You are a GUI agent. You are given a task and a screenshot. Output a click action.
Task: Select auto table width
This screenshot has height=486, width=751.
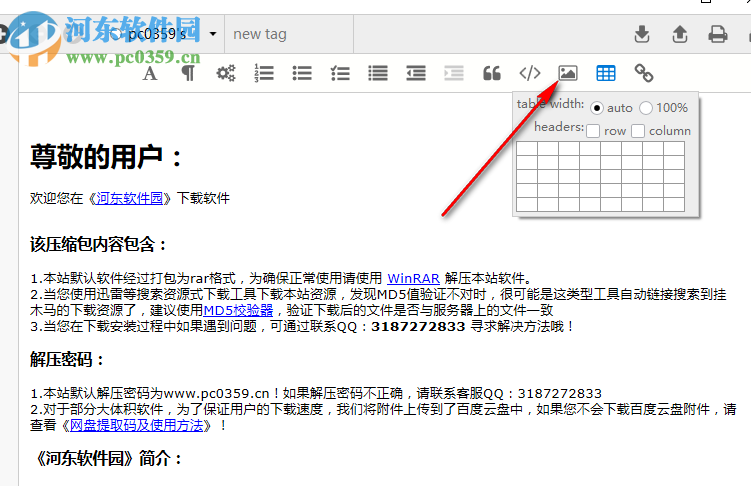(x=597, y=108)
